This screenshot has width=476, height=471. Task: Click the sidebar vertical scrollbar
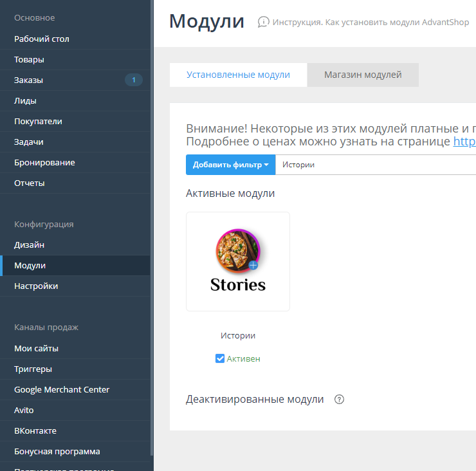pos(152,225)
